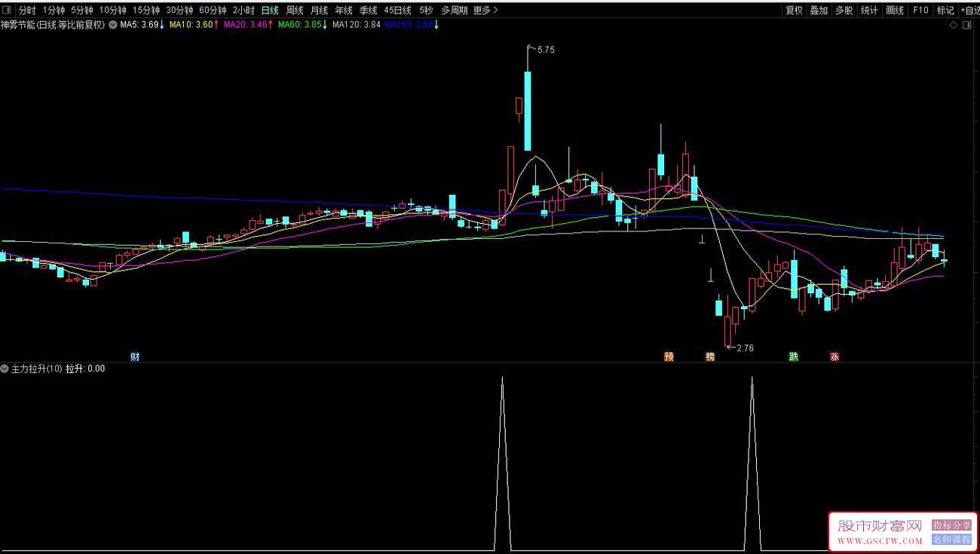This screenshot has height=554, width=980.
Task: Click the 复权 adjustment button
Action: [794, 11]
